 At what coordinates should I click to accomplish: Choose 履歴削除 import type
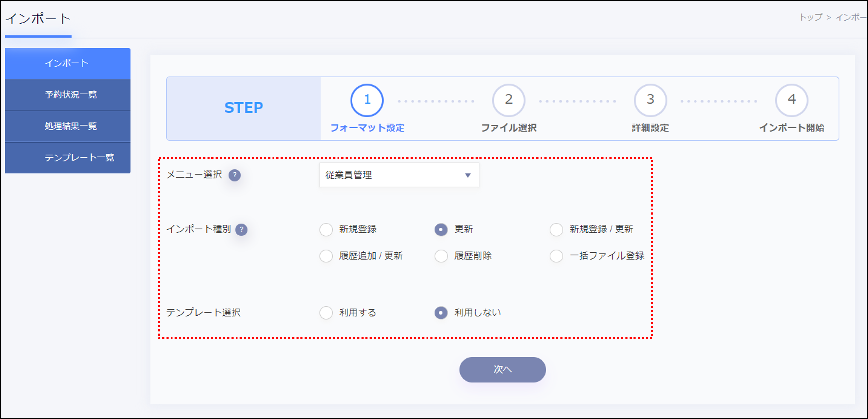441,256
